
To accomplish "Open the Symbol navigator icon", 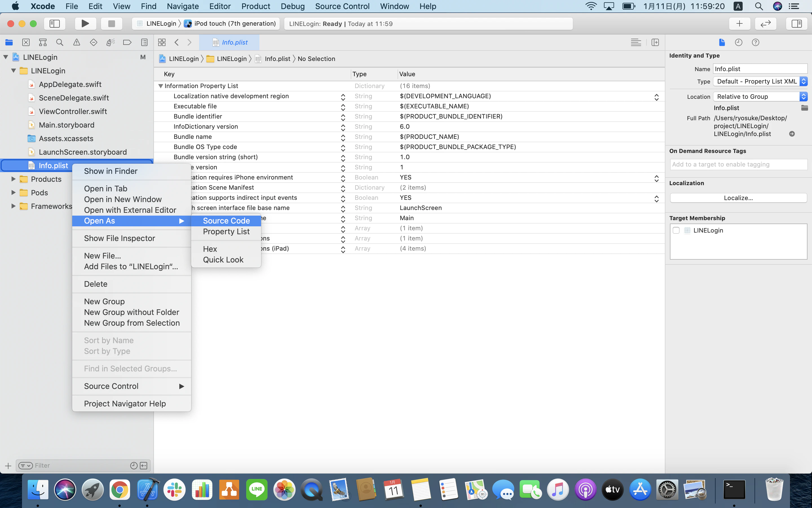I will coord(43,42).
